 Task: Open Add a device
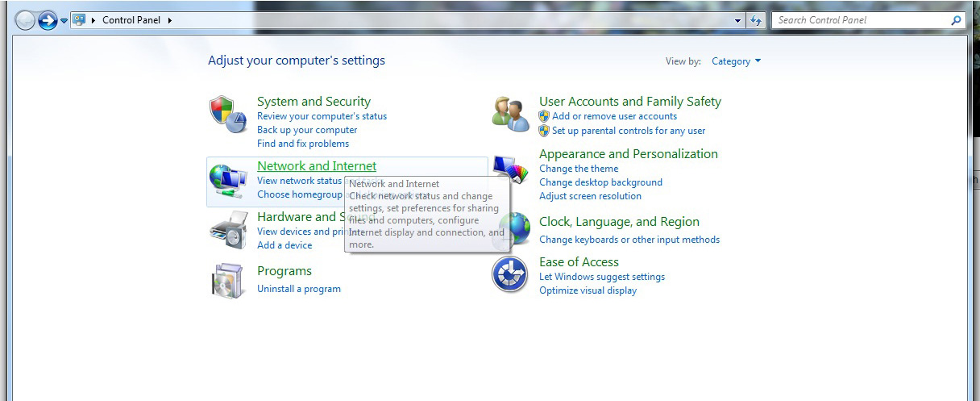point(284,245)
